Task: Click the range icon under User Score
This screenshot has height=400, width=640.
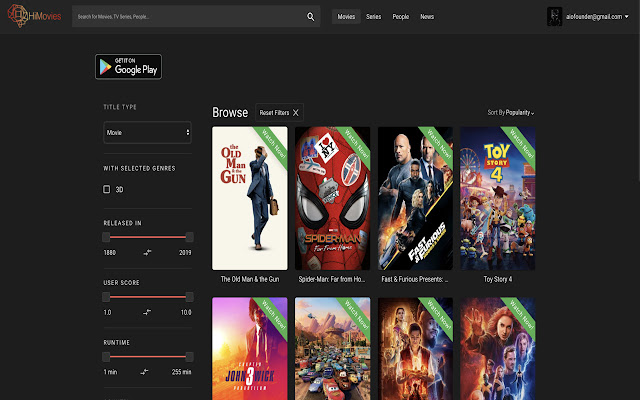Action: point(147,312)
